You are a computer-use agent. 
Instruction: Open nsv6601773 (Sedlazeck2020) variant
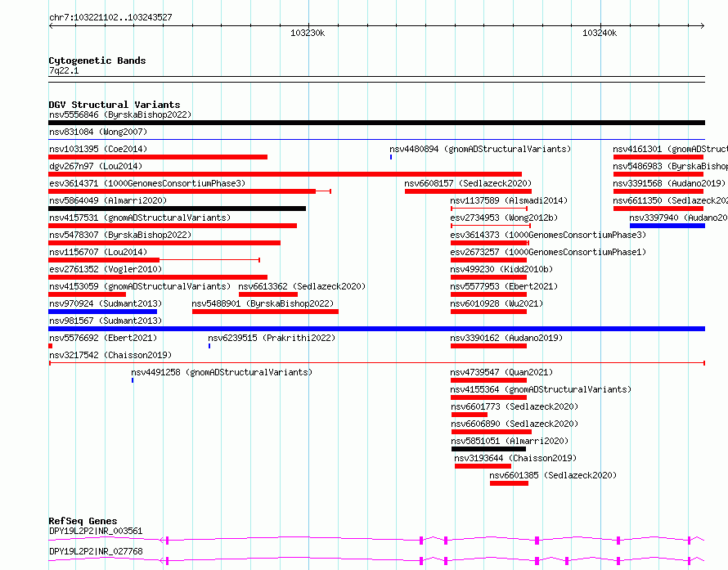(x=515, y=406)
